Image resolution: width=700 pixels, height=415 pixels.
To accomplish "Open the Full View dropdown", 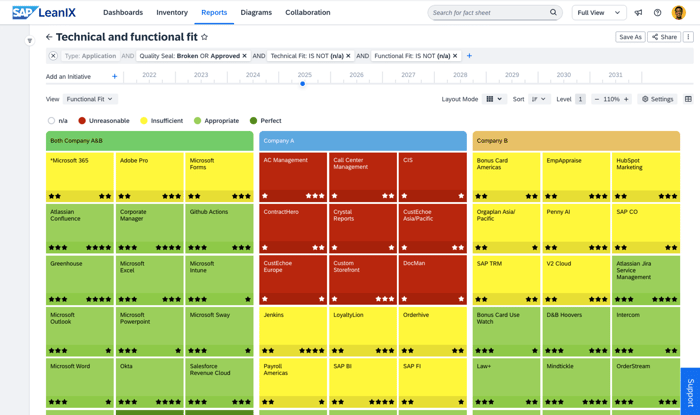I will (599, 12).
